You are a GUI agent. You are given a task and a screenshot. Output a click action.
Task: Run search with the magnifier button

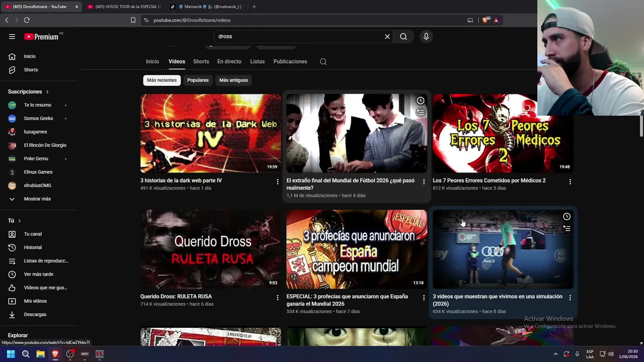click(404, 37)
